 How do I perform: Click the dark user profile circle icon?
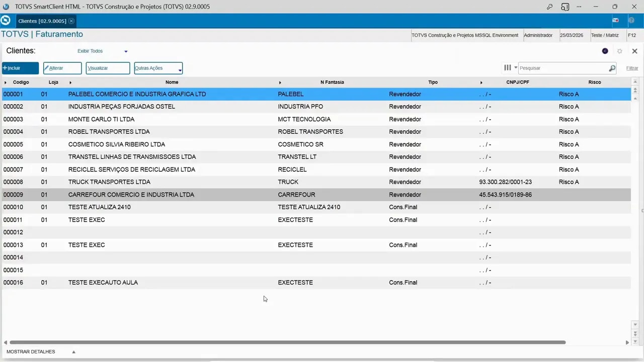[x=605, y=51]
